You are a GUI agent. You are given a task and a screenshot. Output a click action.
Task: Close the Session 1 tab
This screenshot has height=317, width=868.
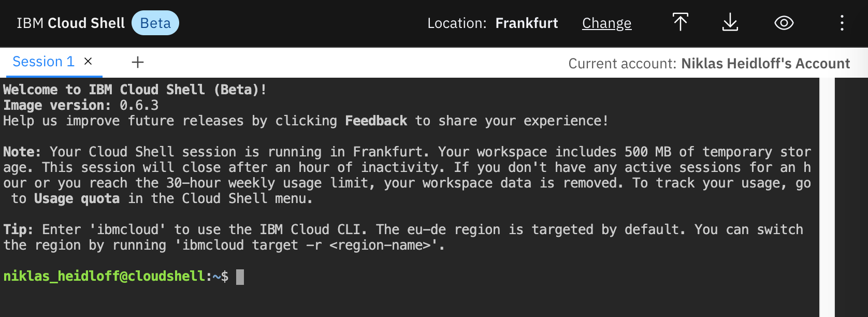pyautogui.click(x=88, y=62)
